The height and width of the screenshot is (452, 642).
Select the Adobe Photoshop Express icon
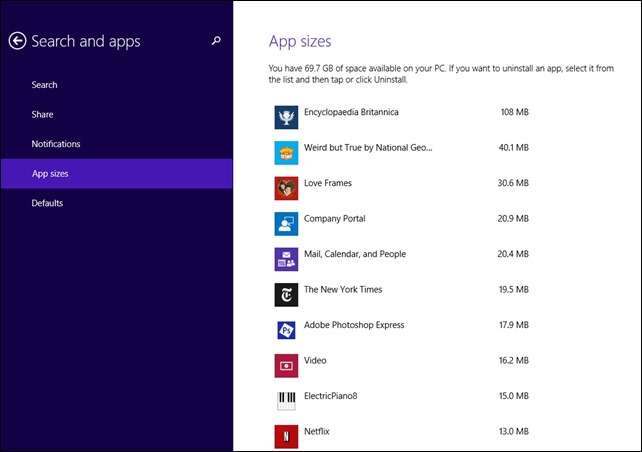[286, 330]
